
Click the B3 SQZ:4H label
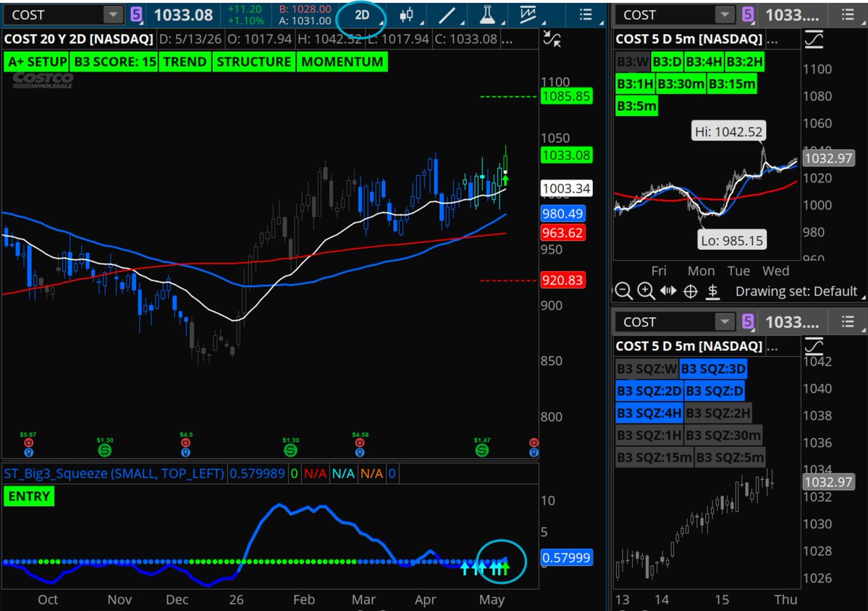(x=649, y=413)
